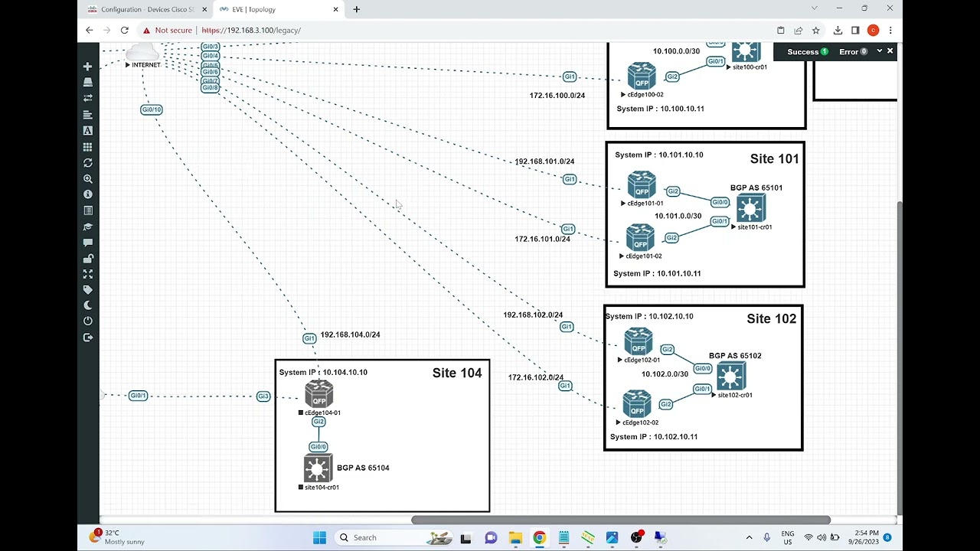The height and width of the screenshot is (551, 980).
Task: Open File Explorer from taskbar
Action: coord(515,537)
